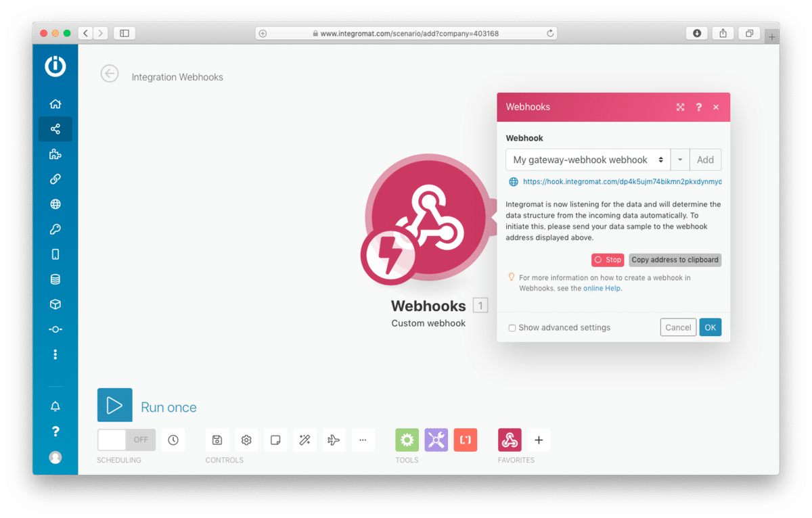This screenshot has height=518, width=812.
Task: Open more controls with the ellipsis button
Action: [363, 440]
